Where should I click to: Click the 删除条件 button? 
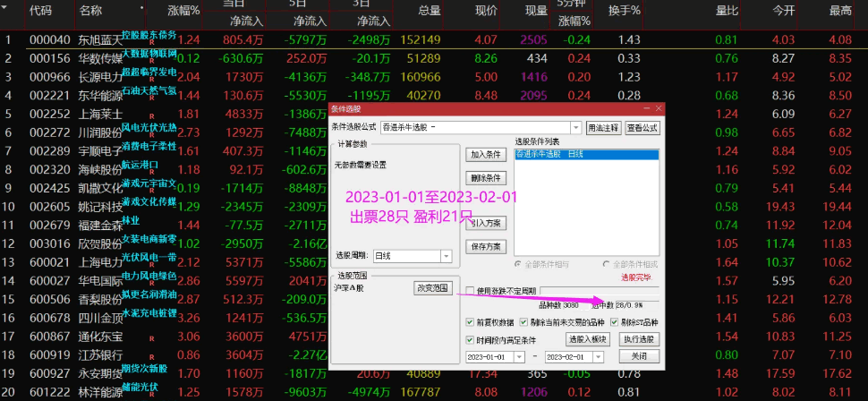tap(486, 178)
